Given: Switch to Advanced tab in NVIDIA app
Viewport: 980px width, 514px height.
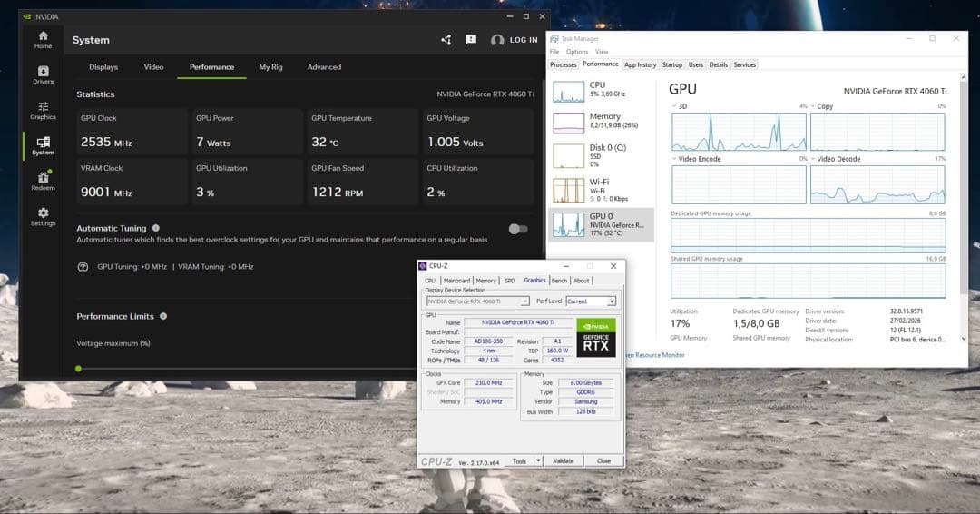Looking at the screenshot, I should 324,67.
